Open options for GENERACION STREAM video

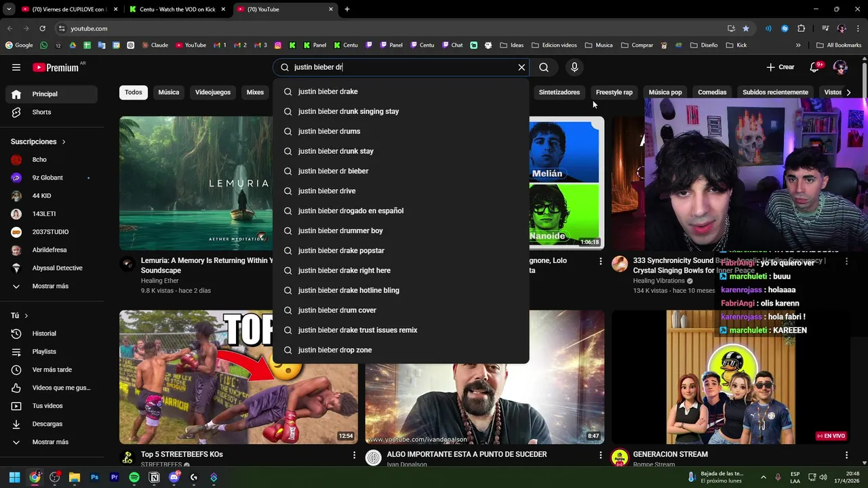click(x=846, y=455)
